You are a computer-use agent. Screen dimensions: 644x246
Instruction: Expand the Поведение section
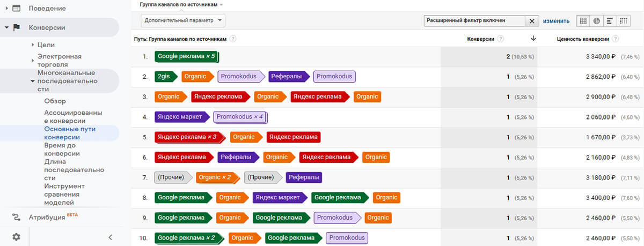click(x=6, y=9)
